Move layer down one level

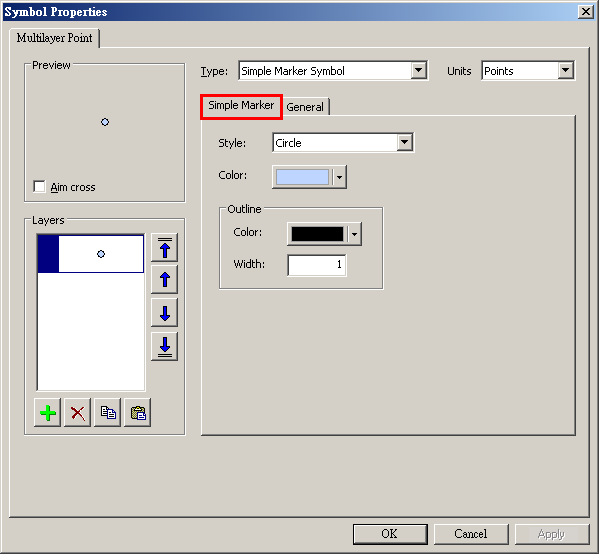[165, 313]
